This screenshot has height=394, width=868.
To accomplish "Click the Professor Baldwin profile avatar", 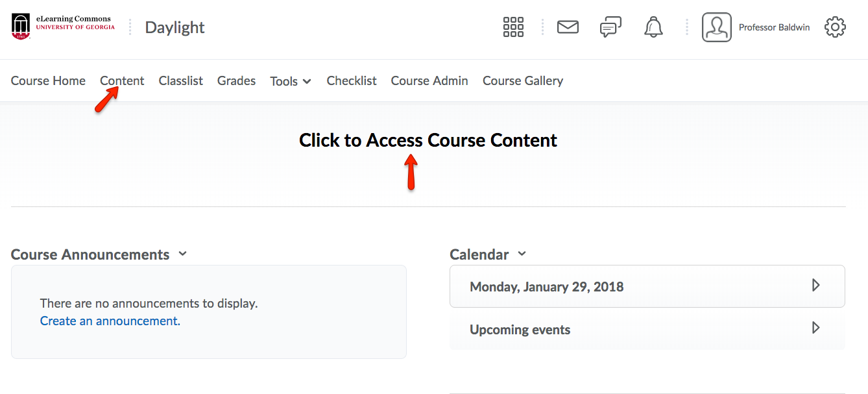I will point(716,27).
